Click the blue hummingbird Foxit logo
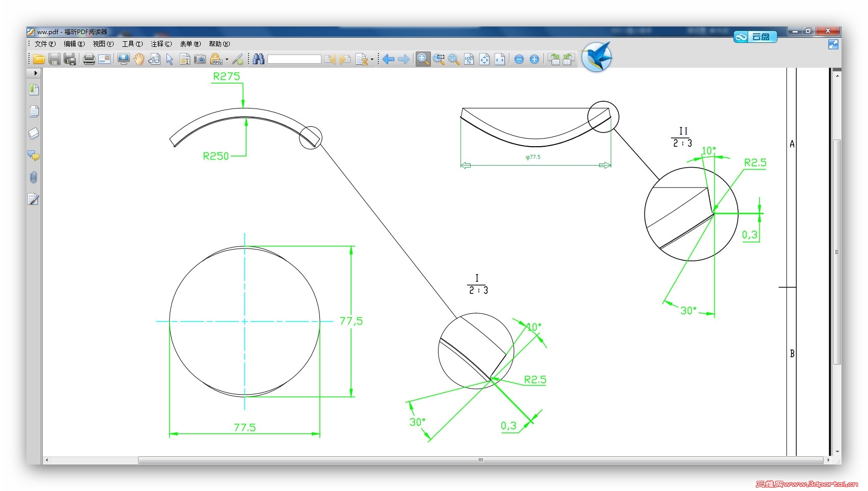Screen dimensions: 868x491 pyautogui.click(x=596, y=57)
